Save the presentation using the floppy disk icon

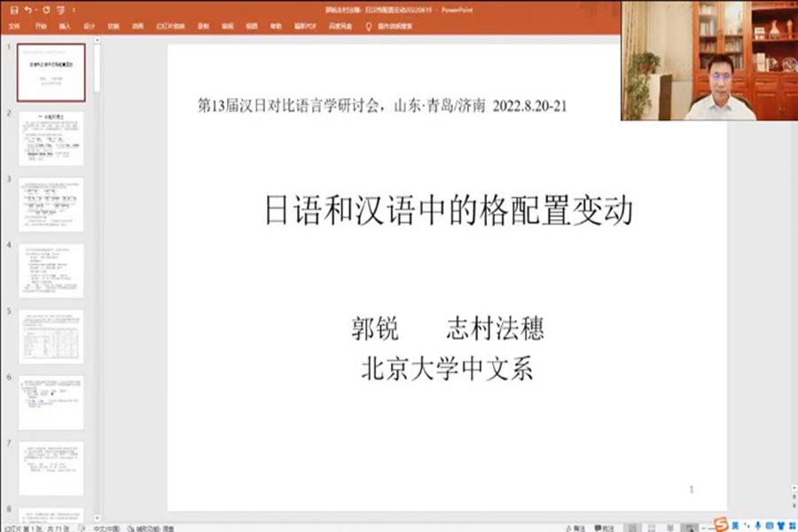(x=13, y=10)
